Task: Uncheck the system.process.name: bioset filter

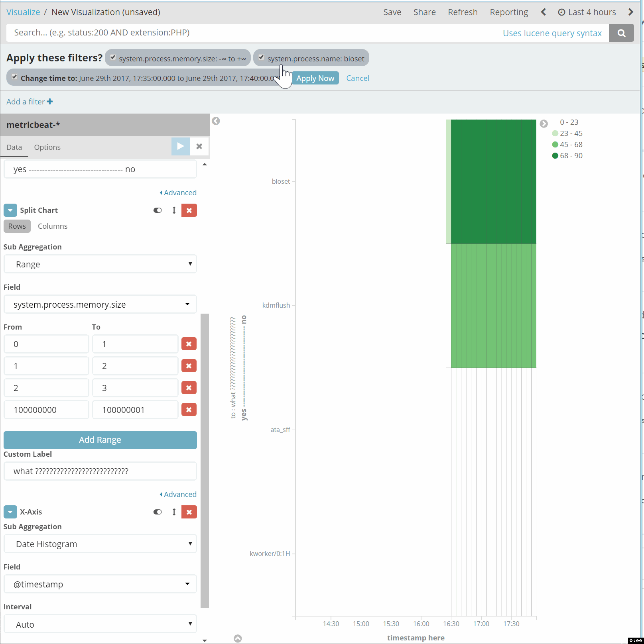Action: point(262,57)
